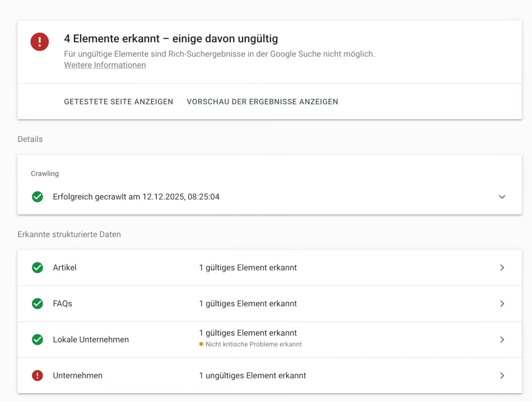Click the red error icon next to Unternehmen

[37, 375]
